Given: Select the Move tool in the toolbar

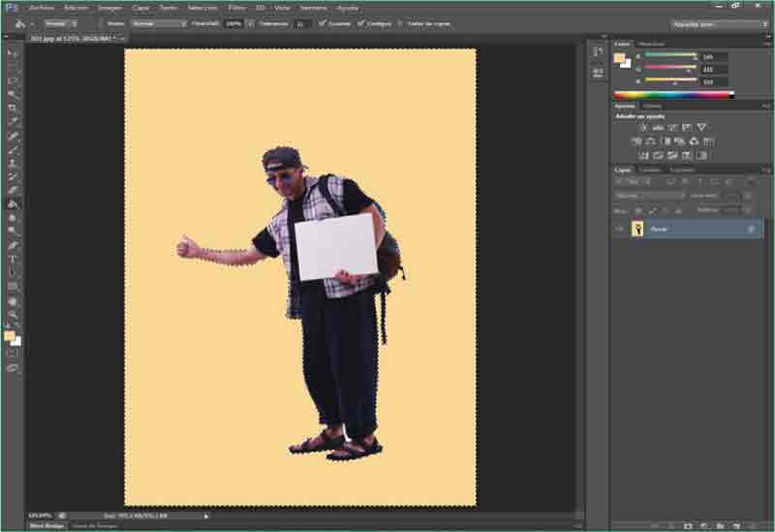Looking at the screenshot, I should pos(13,53).
